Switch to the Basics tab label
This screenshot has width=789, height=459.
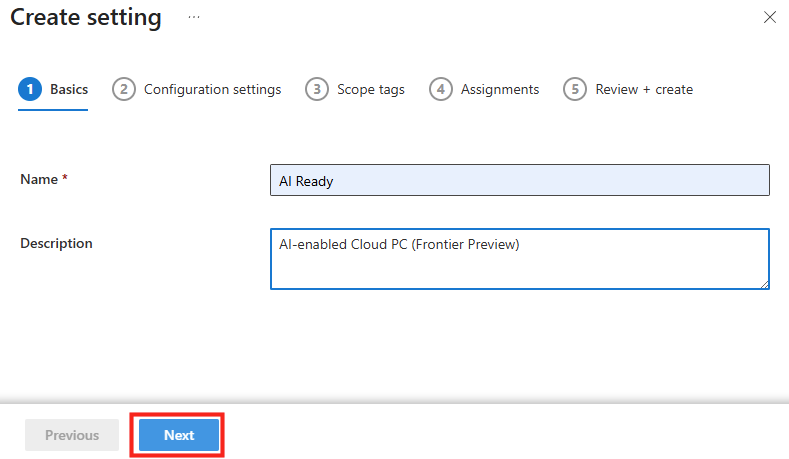coord(69,89)
